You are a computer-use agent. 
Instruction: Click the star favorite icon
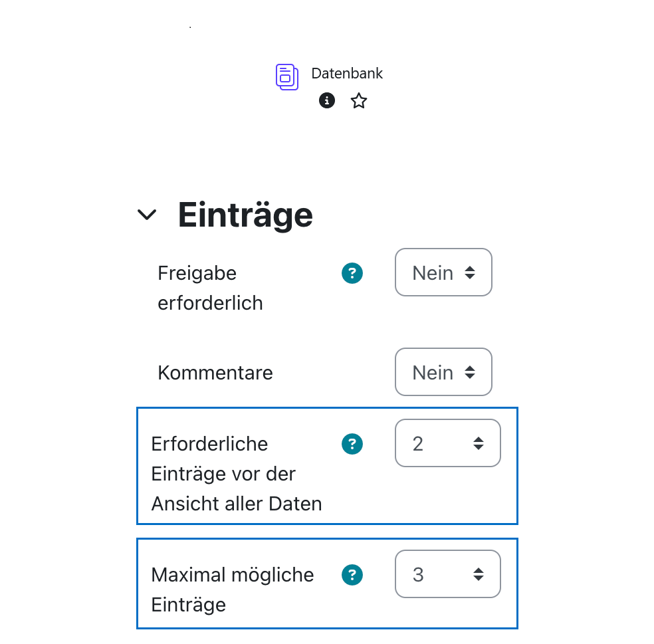(x=358, y=100)
